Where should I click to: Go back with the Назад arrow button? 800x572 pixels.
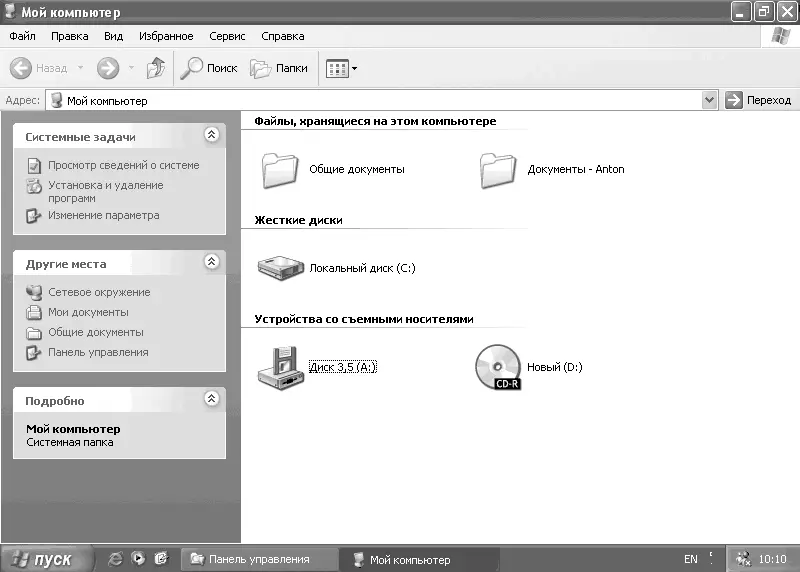21,68
